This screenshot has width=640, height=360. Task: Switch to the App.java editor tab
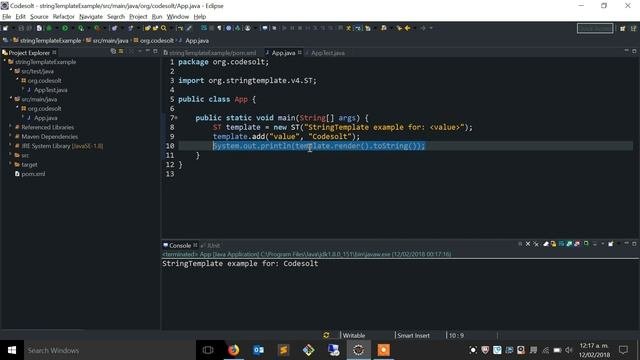coord(283,53)
